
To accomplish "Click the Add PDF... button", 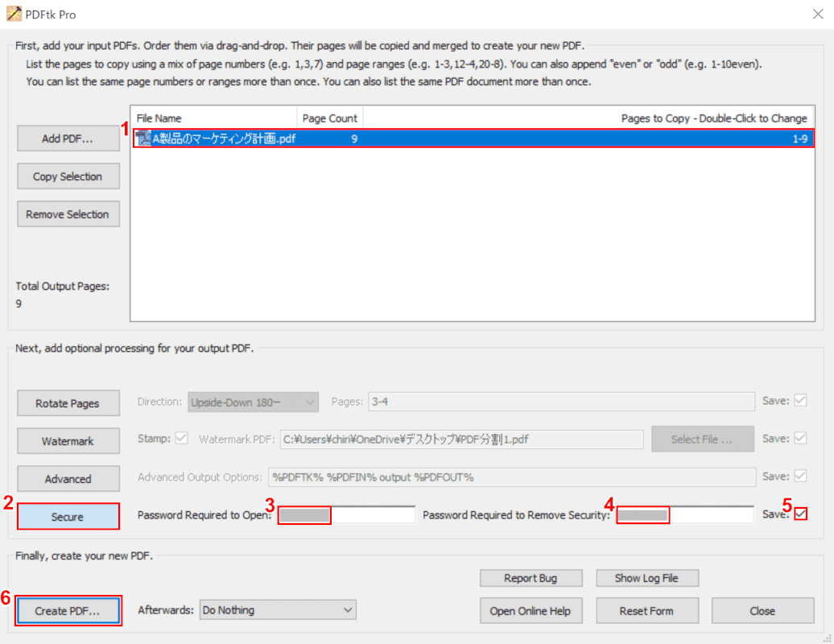I will (x=68, y=138).
